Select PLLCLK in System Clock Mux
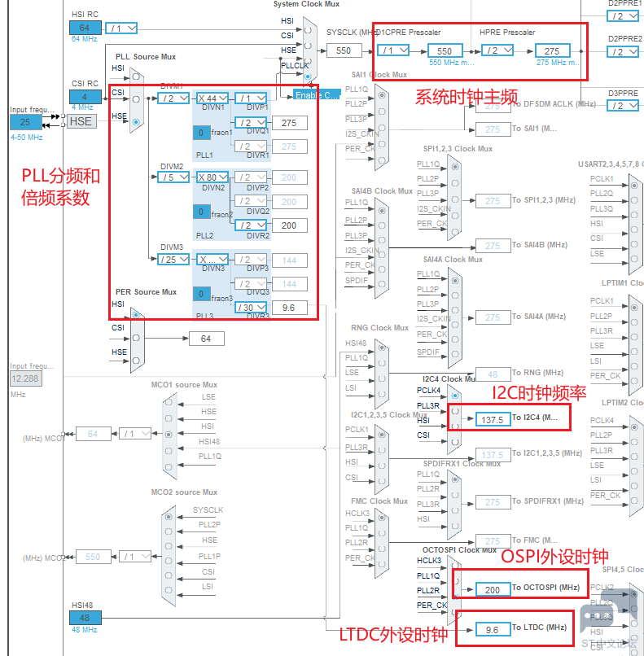644x656 pixels. pos(308,77)
